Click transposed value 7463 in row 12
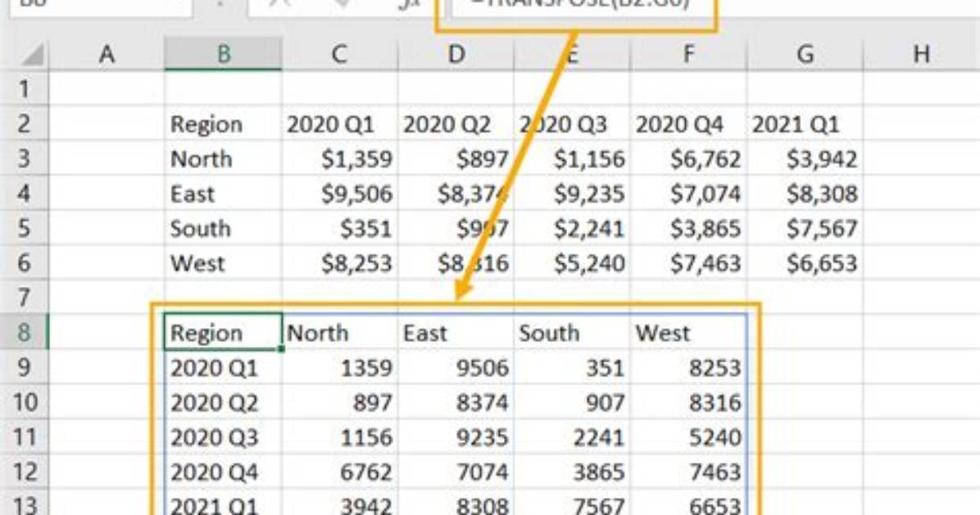The width and height of the screenshot is (980, 515). point(688,472)
